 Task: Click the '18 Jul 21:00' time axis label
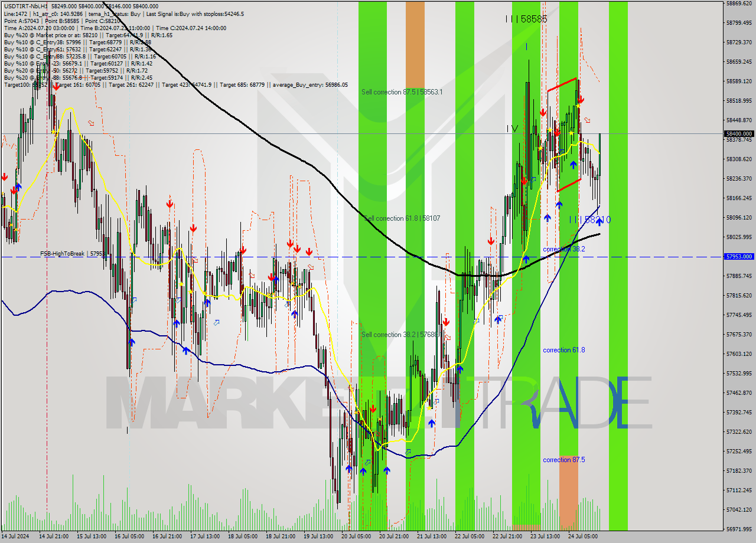click(281, 537)
